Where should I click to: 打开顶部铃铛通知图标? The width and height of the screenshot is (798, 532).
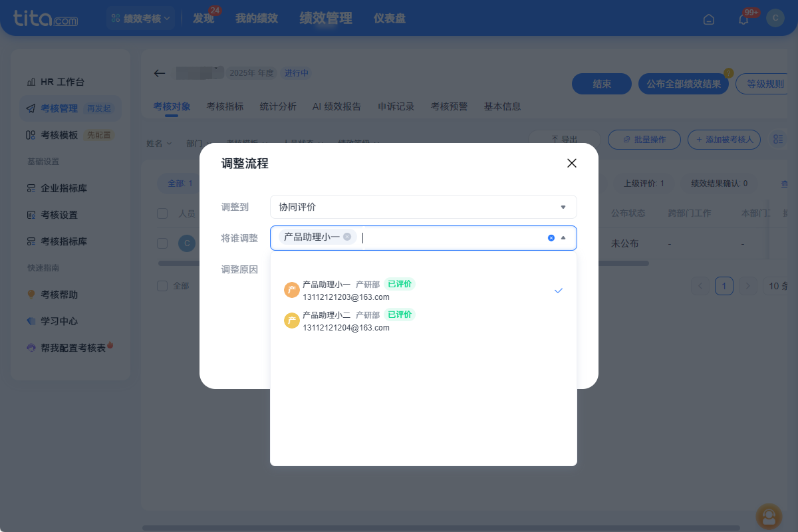[x=743, y=19]
